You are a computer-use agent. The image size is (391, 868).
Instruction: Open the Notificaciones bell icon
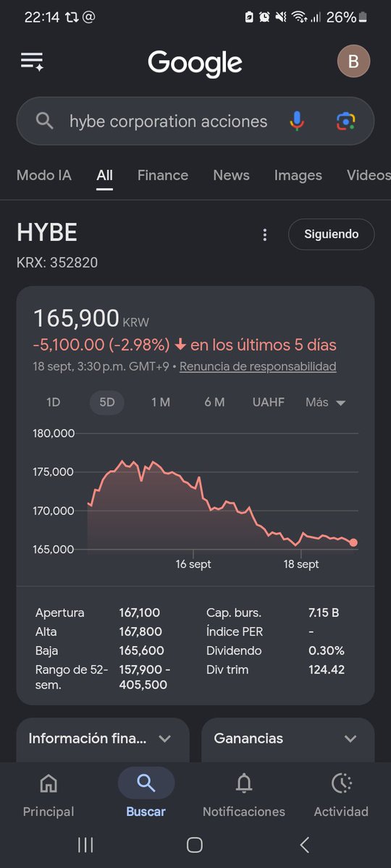(x=244, y=783)
